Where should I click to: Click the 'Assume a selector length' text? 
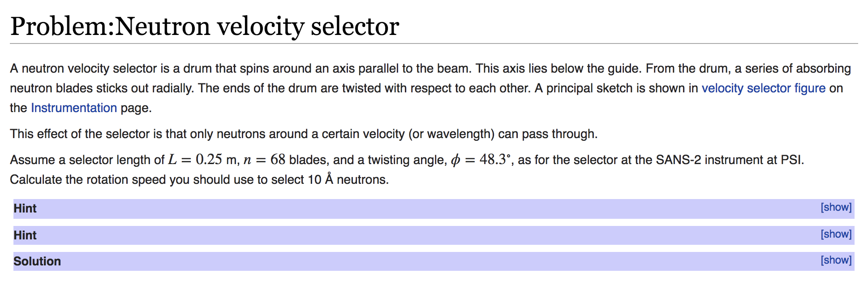[87, 160]
